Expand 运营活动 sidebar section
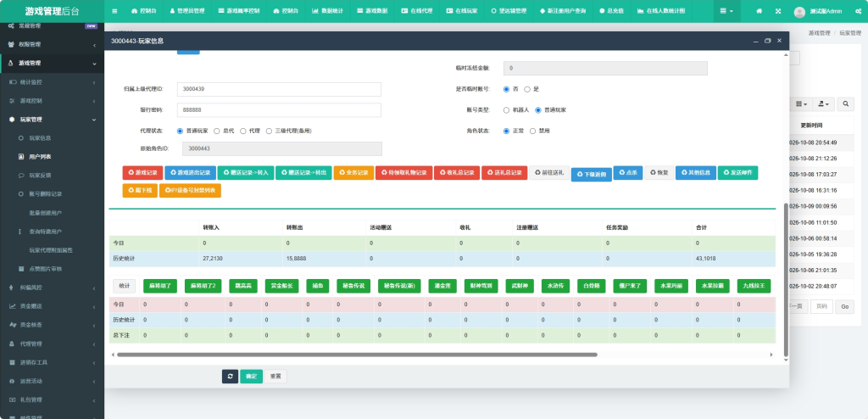 pyautogui.click(x=52, y=382)
